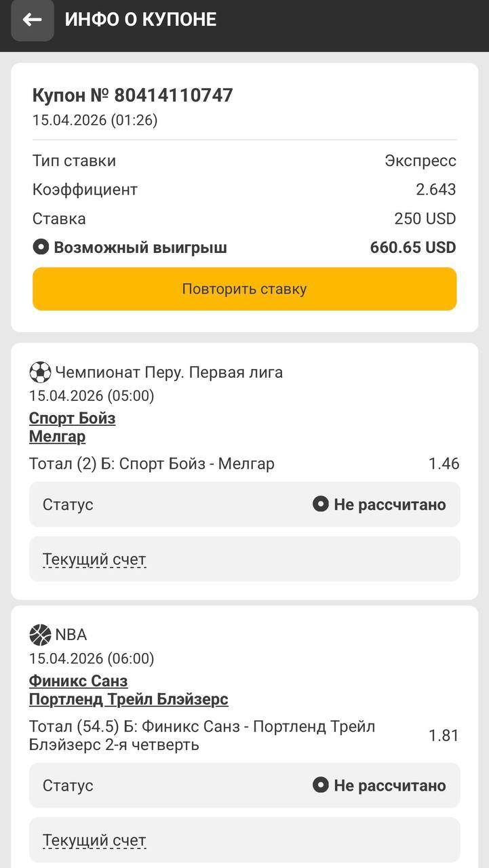This screenshot has height=868, width=489.
Task: Expand Текущий счет for the football match
Action: point(94,559)
